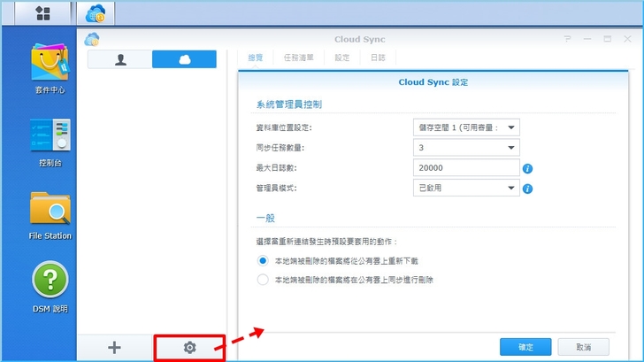Open the DSM main menu grid icon
Screen dimensions: 644x362
tap(42, 13)
